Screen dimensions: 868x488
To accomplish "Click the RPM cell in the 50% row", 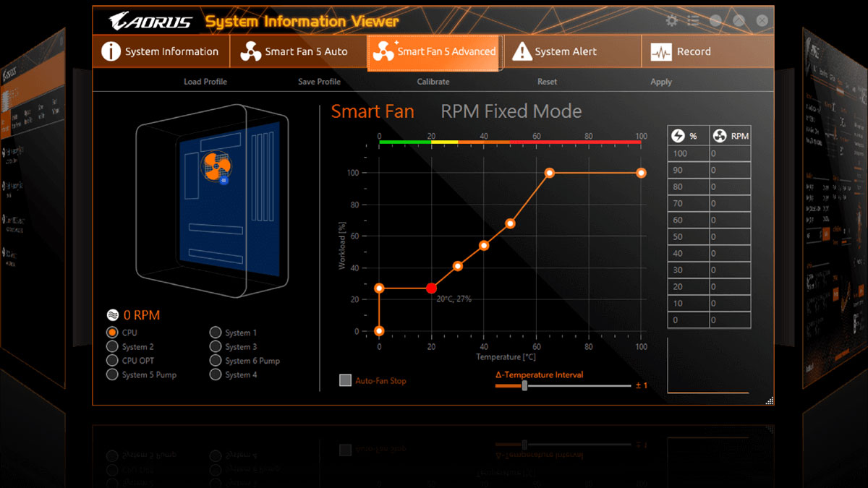I will [729, 237].
